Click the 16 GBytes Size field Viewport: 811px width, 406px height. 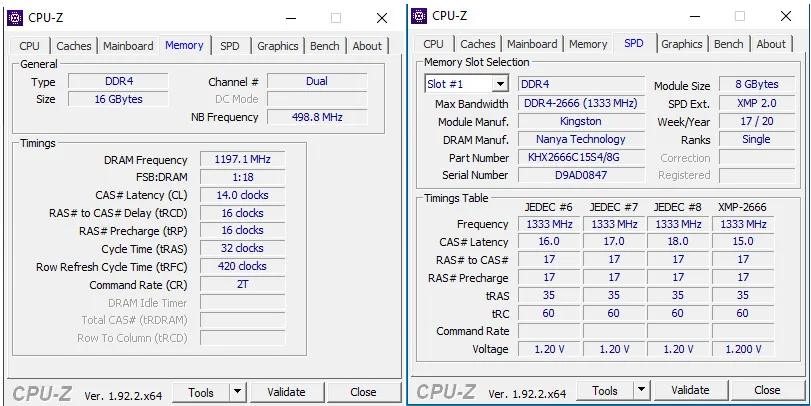[118, 99]
